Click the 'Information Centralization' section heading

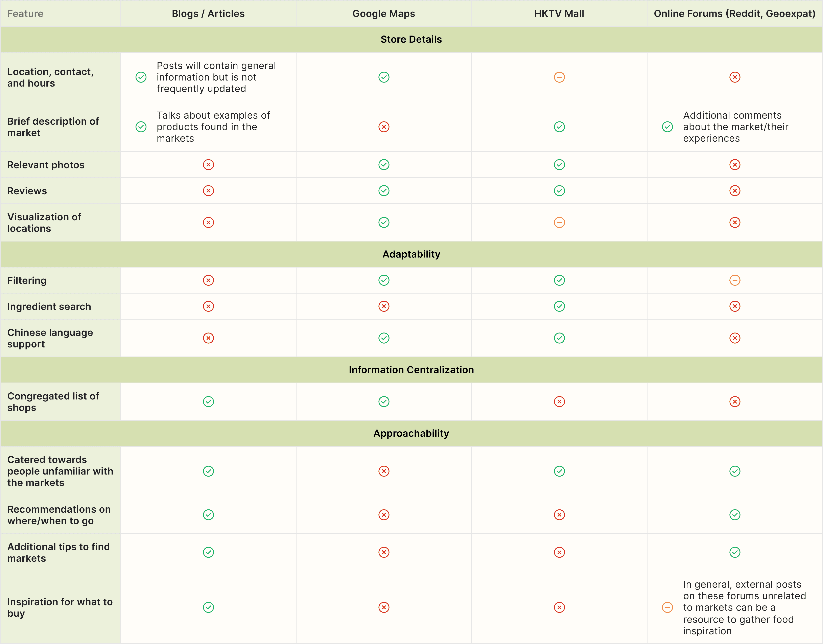click(411, 370)
